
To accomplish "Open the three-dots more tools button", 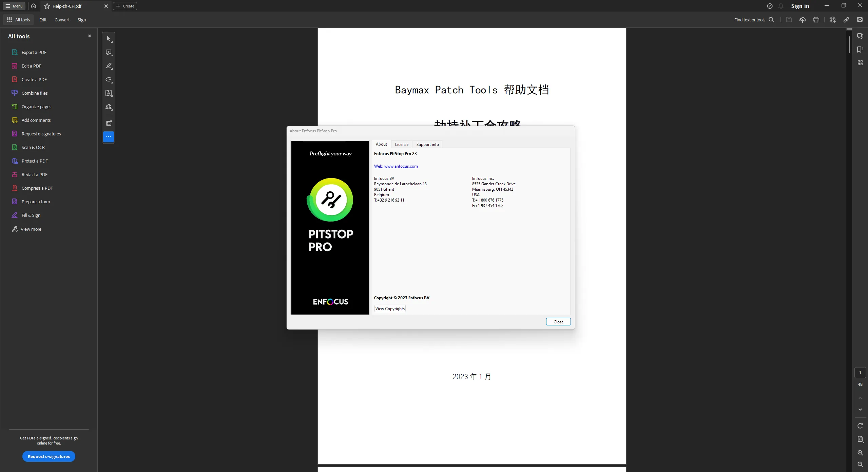I will pyautogui.click(x=109, y=137).
